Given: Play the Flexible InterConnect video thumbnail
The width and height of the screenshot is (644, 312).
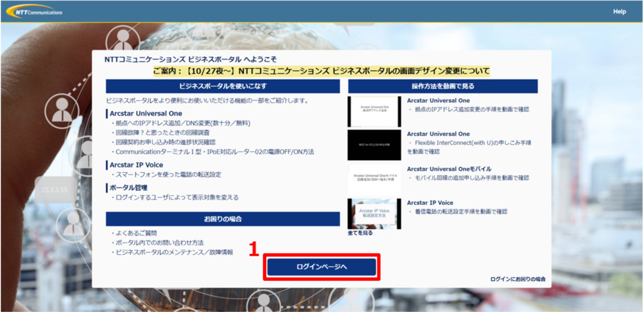Looking at the screenshot, I should 374,145.
